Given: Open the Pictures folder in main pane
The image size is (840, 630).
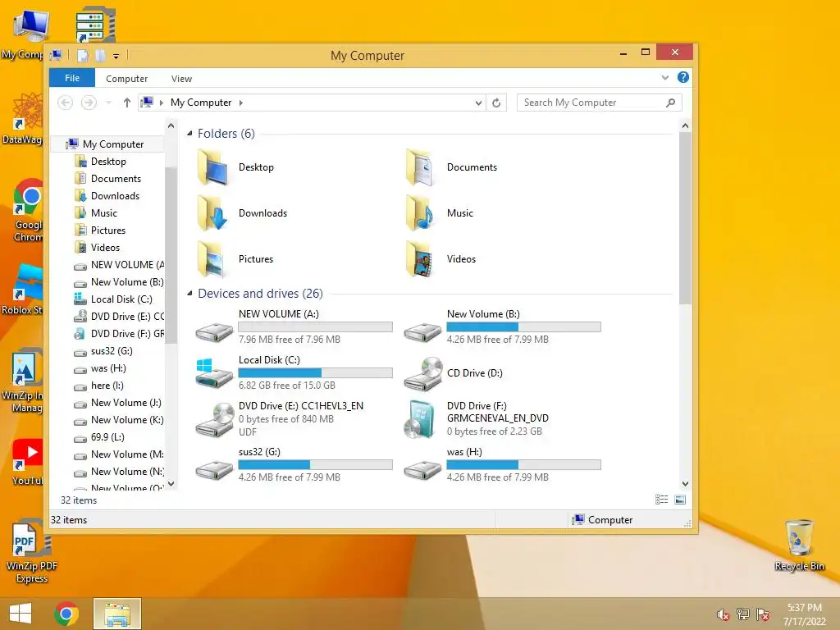Looking at the screenshot, I should [x=235, y=259].
